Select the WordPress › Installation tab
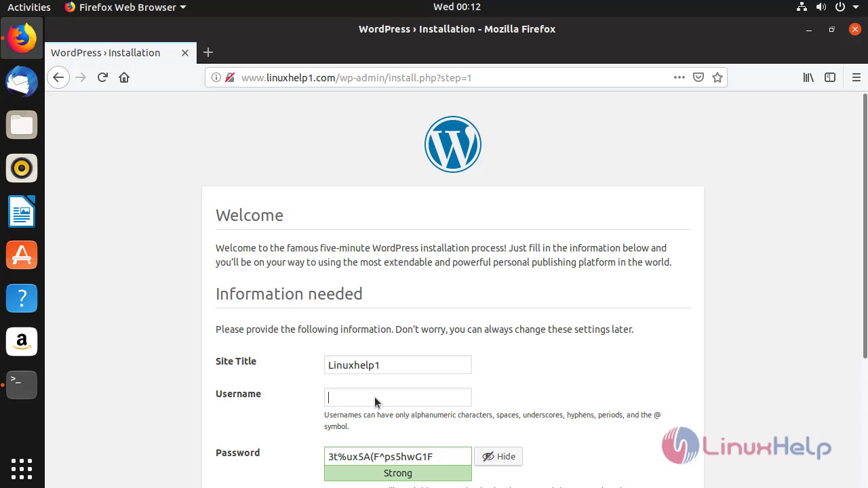The height and width of the screenshot is (488, 868). 121,52
